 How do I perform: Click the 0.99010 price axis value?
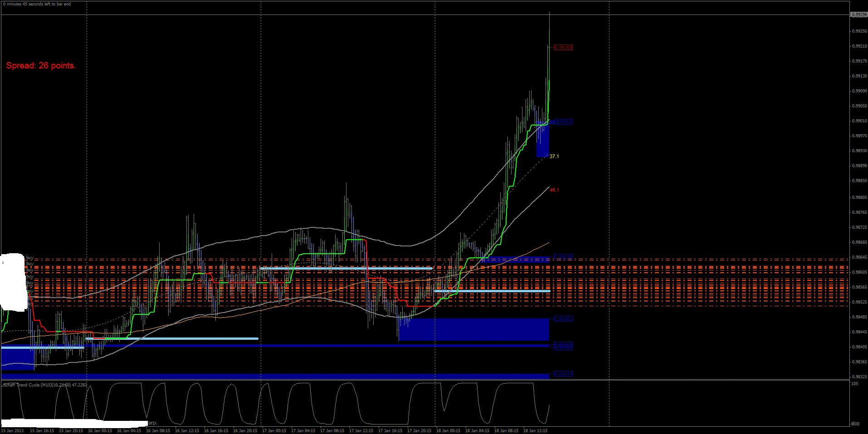click(x=859, y=121)
